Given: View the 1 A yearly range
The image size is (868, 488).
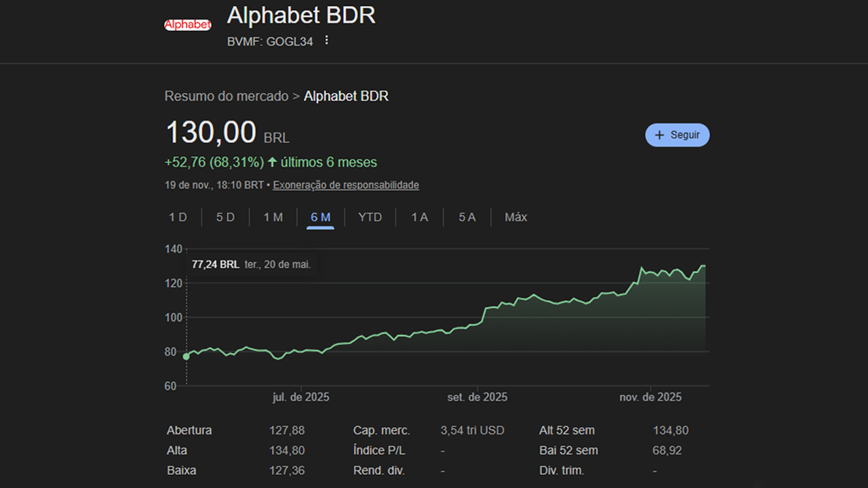Looking at the screenshot, I should [420, 218].
